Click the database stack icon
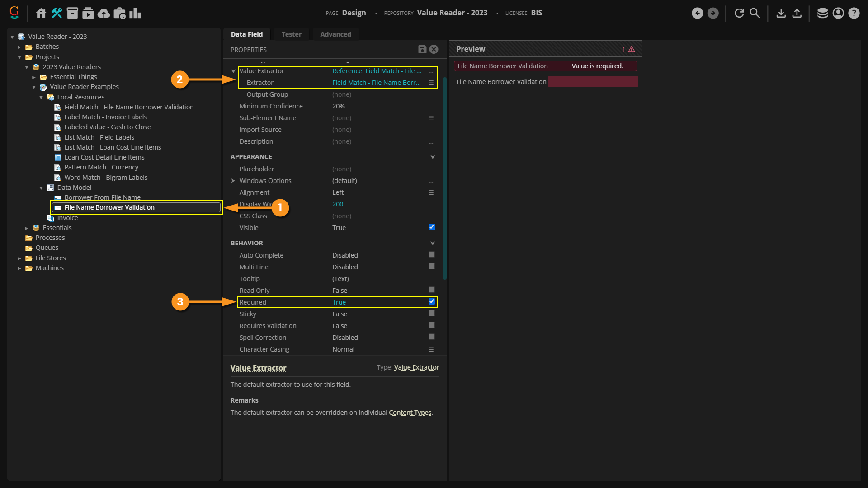The height and width of the screenshot is (488, 868). click(x=822, y=13)
